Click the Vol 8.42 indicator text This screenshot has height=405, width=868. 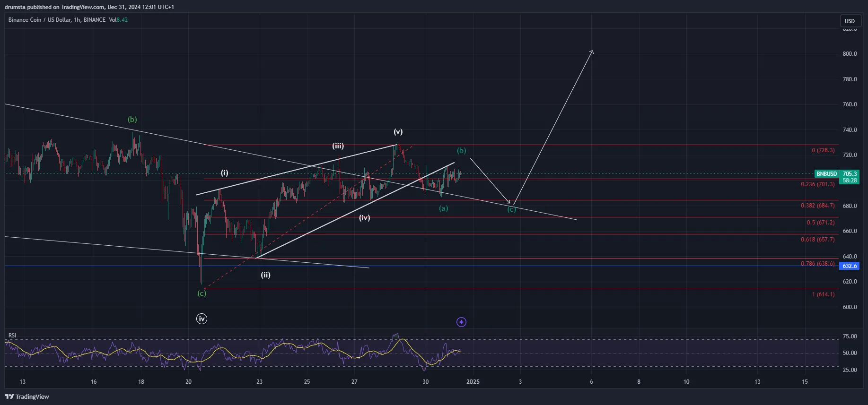[118, 20]
